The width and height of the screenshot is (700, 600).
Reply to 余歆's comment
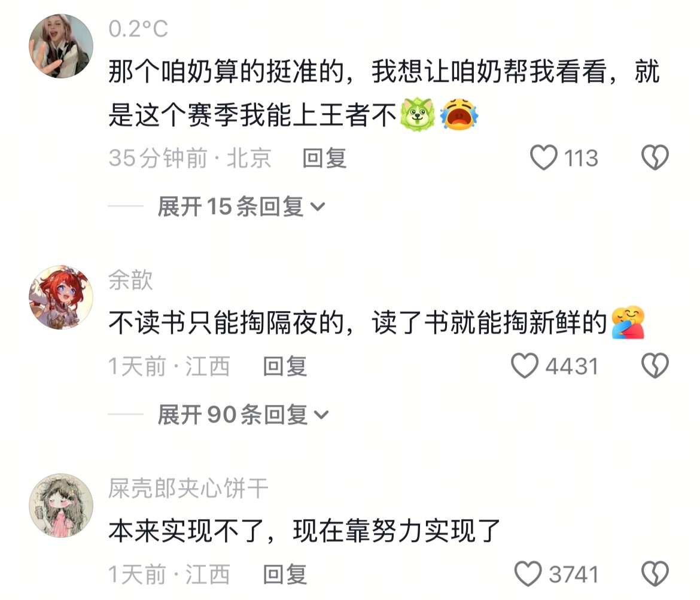click(285, 366)
